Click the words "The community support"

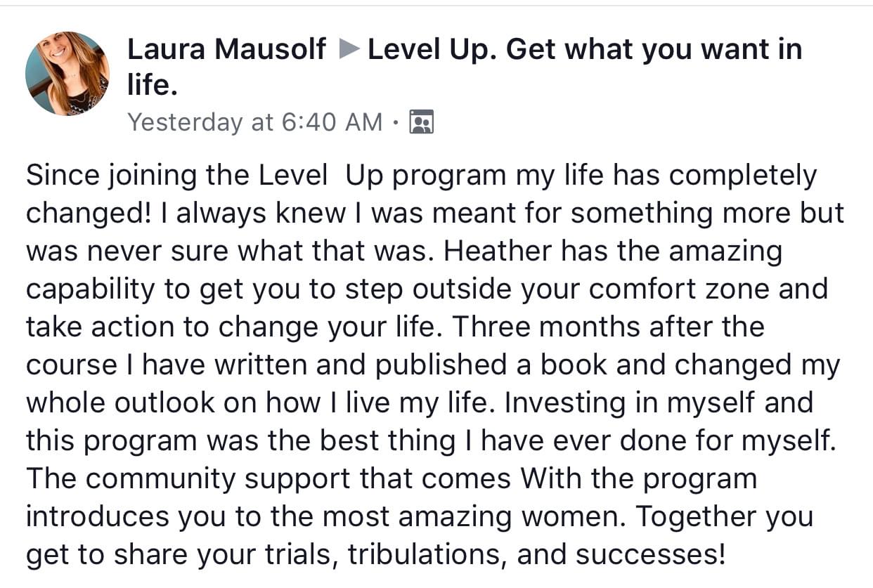pyautogui.click(x=172, y=478)
